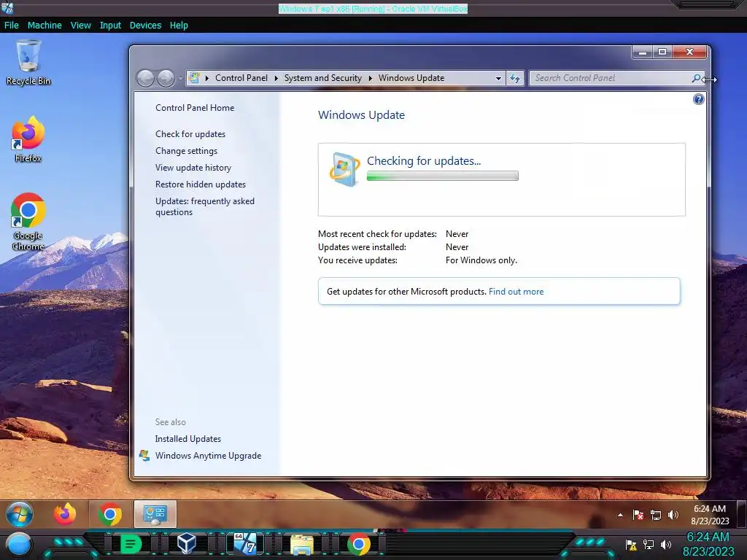Select the Control Panel taskbar button
747x560 pixels.
(x=155, y=514)
